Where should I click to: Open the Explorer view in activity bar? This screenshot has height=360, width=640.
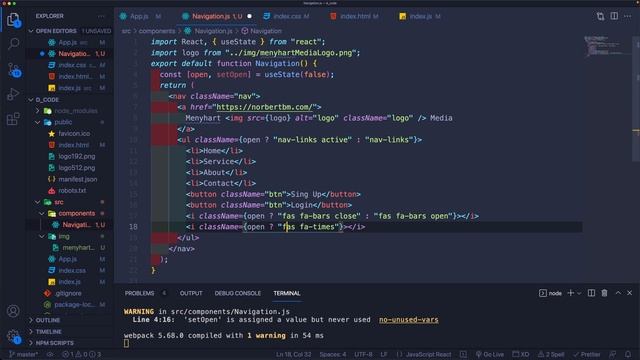(13, 19)
